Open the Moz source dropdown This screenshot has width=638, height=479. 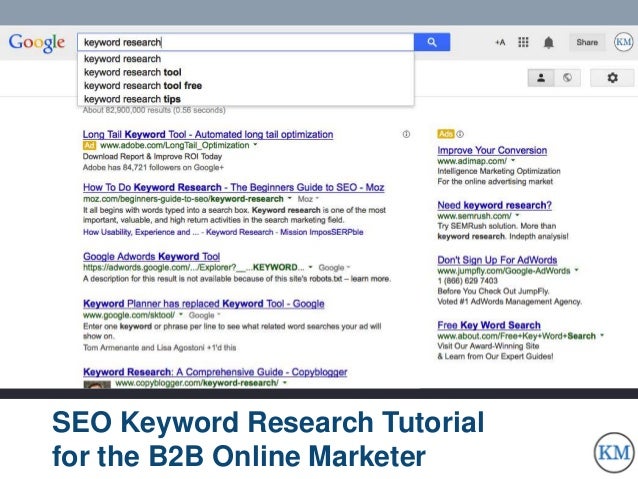click(x=308, y=199)
